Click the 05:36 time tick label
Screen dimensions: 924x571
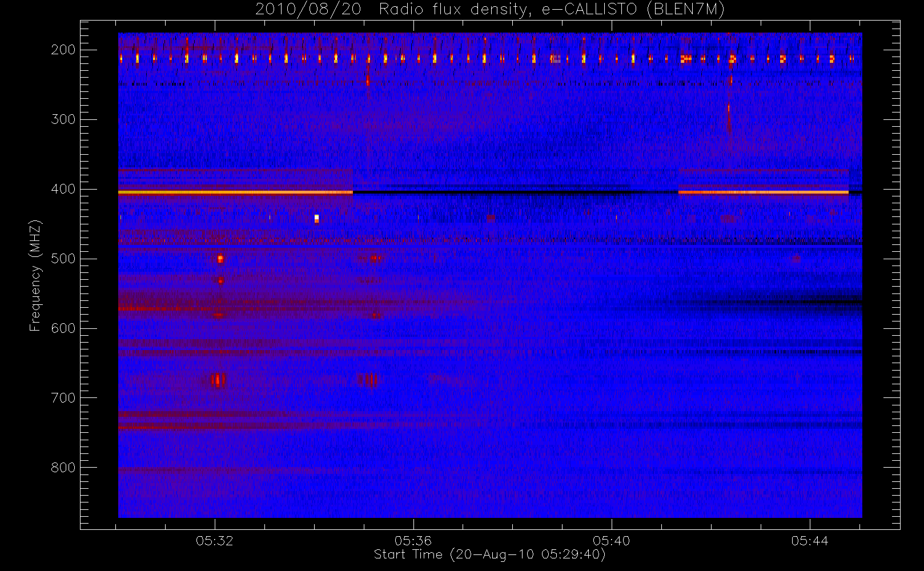tap(413, 541)
